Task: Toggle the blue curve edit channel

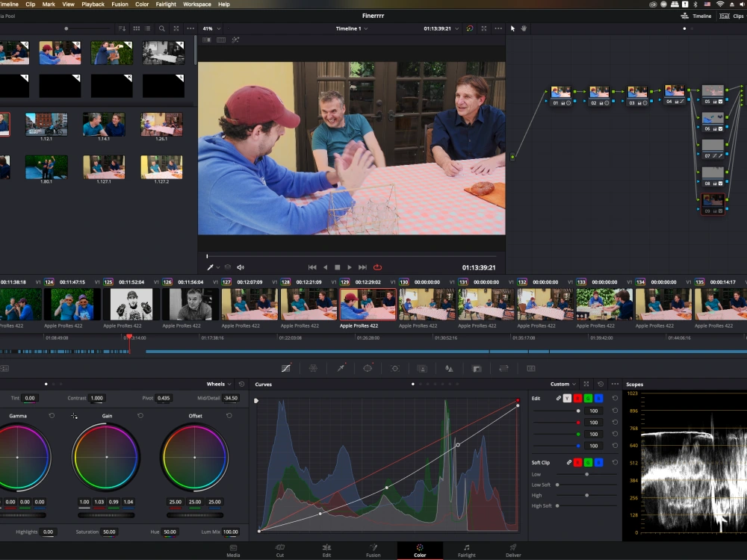Action: [x=598, y=398]
